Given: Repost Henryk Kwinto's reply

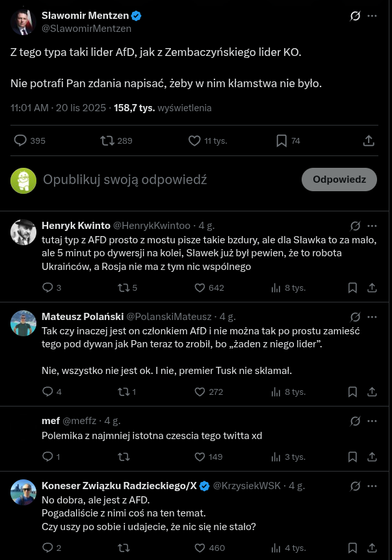Looking at the screenshot, I should pyautogui.click(x=124, y=287).
